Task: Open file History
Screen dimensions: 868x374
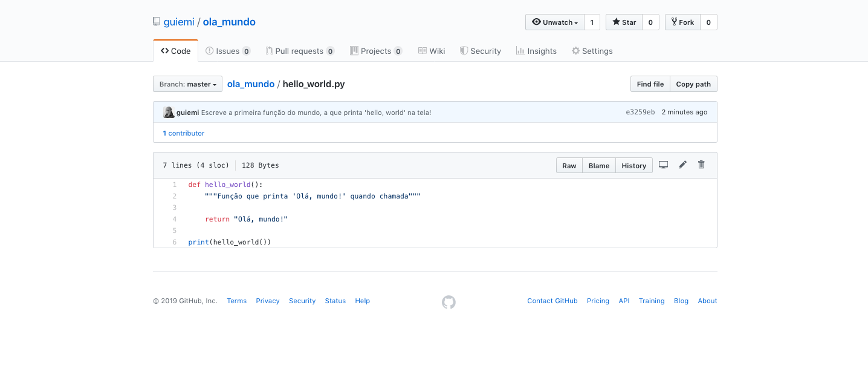Action: point(634,165)
